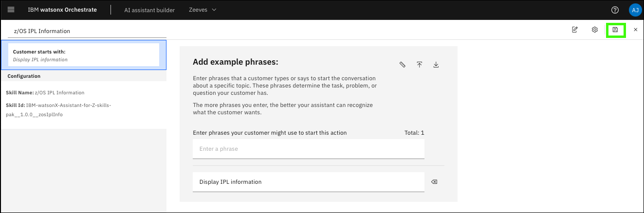Save the action with the floppy disk icon
The width and height of the screenshot is (644, 213).
[615, 30]
